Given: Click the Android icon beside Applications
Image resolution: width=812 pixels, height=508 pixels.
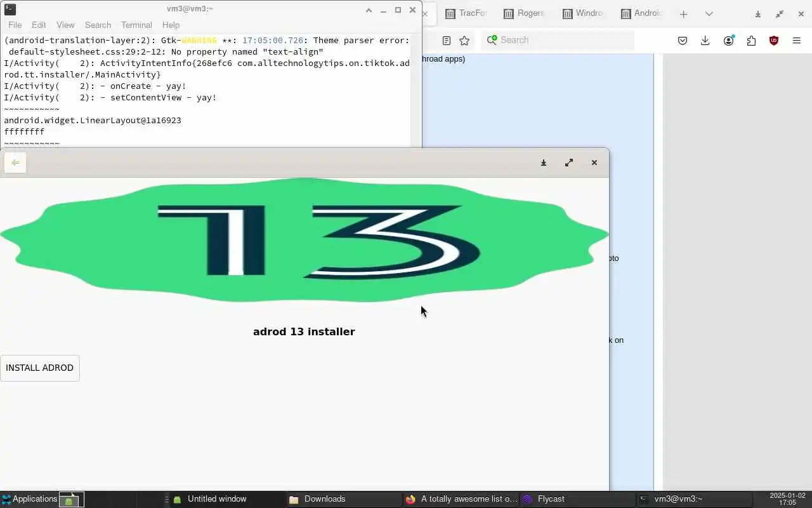Looking at the screenshot, I should 69,500.
